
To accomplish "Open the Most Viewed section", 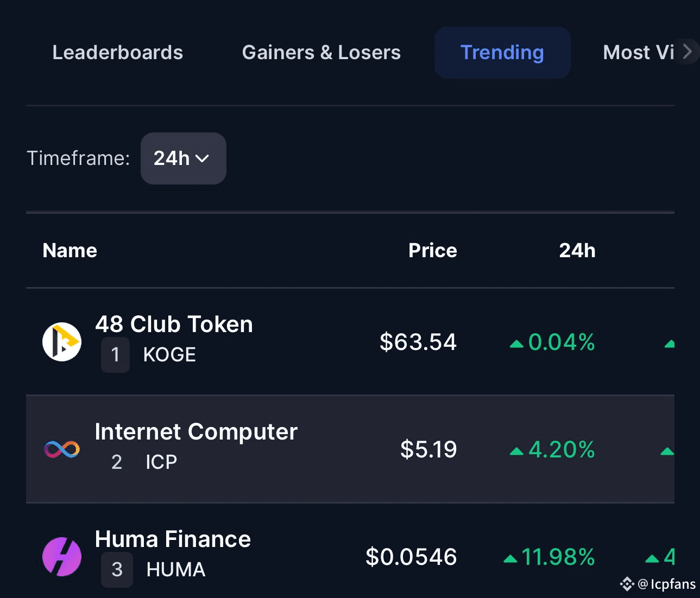I will point(639,52).
